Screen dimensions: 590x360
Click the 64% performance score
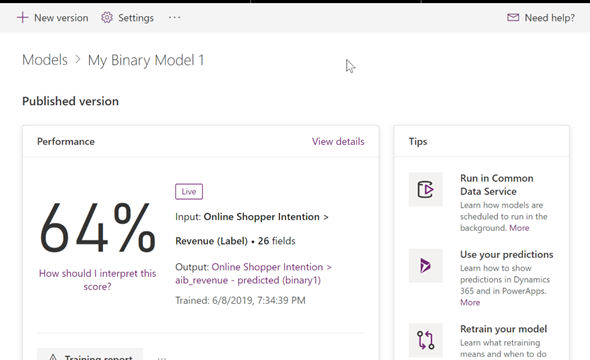97,228
